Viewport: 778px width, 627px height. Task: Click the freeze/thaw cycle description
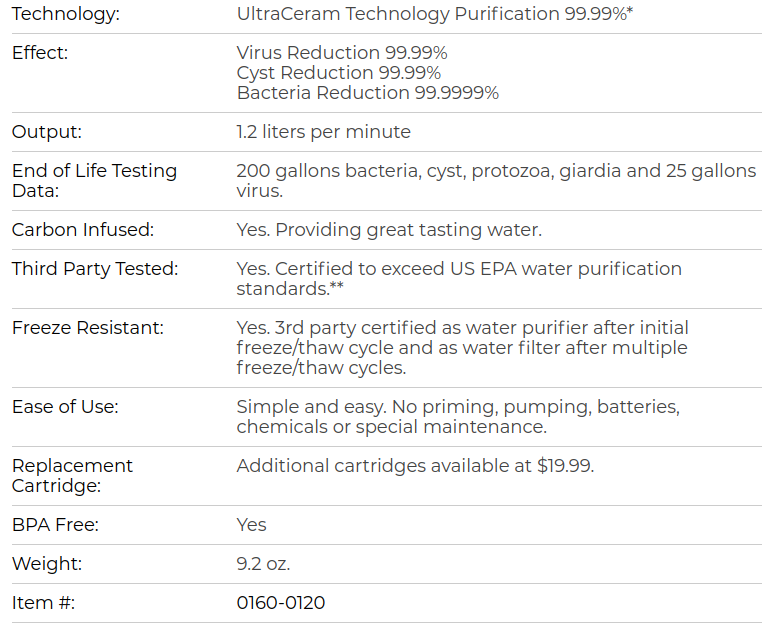coord(462,348)
